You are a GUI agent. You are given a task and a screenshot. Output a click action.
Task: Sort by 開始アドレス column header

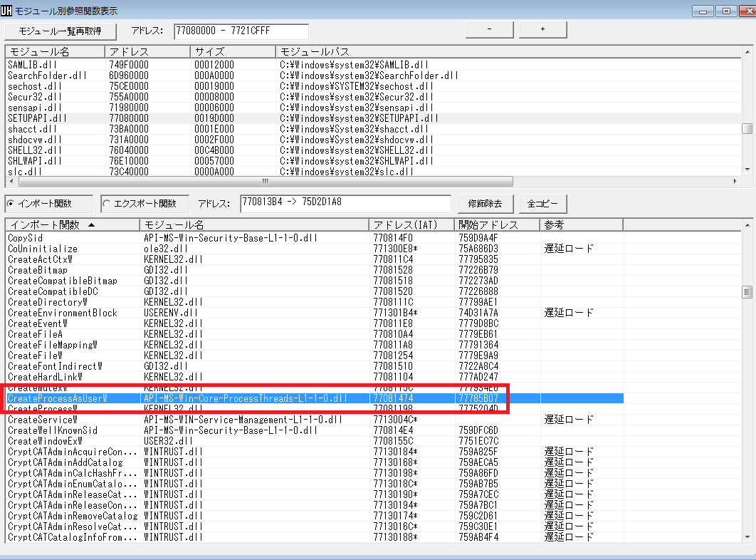click(497, 225)
